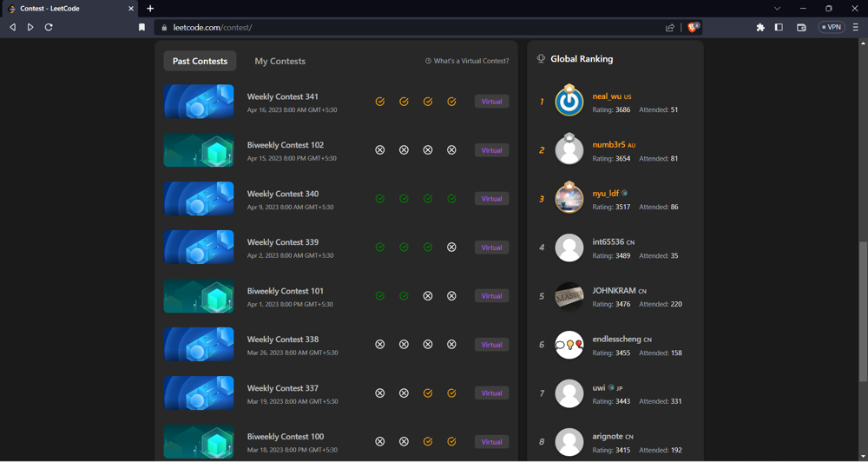Image resolution: width=868 pixels, height=462 pixels.
Task: Open the browser extensions puzzle icon
Action: [x=760, y=27]
